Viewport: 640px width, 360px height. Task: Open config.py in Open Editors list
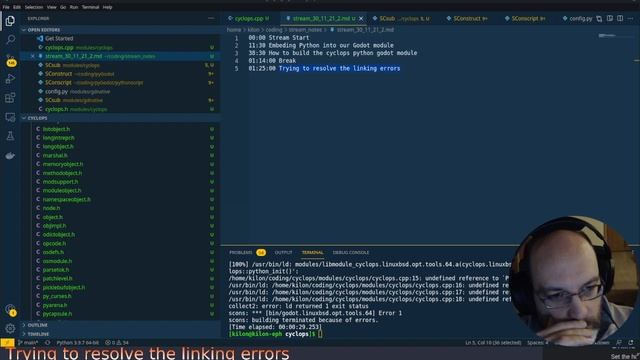56,91
